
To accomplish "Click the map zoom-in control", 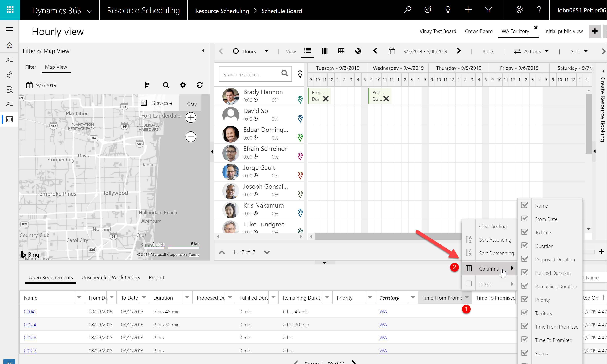I will point(191,117).
